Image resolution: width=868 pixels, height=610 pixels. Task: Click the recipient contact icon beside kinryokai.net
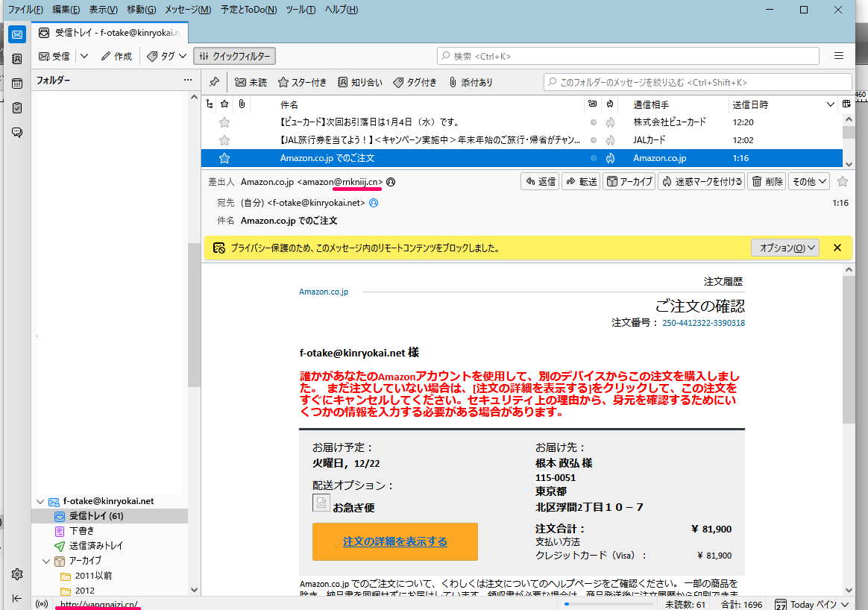pyautogui.click(x=374, y=203)
